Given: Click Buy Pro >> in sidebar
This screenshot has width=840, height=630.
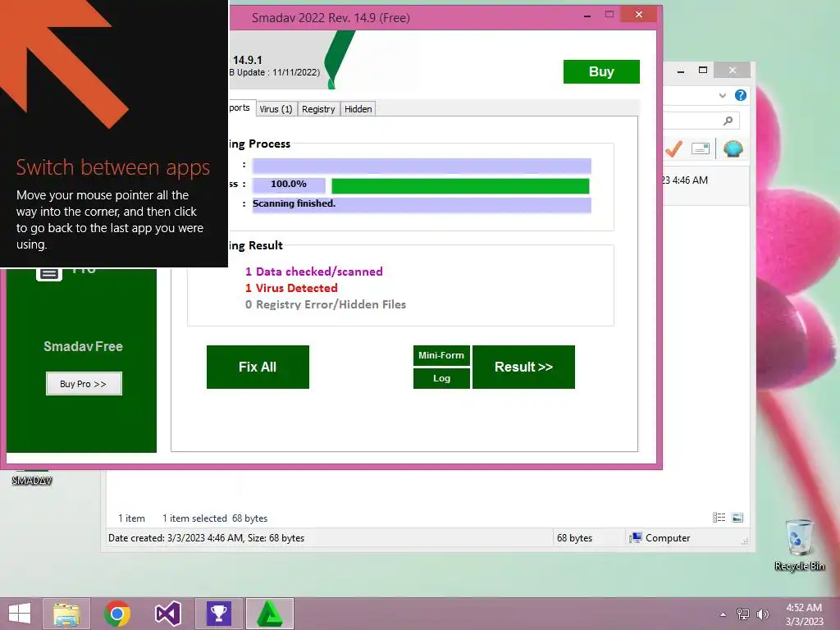Looking at the screenshot, I should click(84, 384).
